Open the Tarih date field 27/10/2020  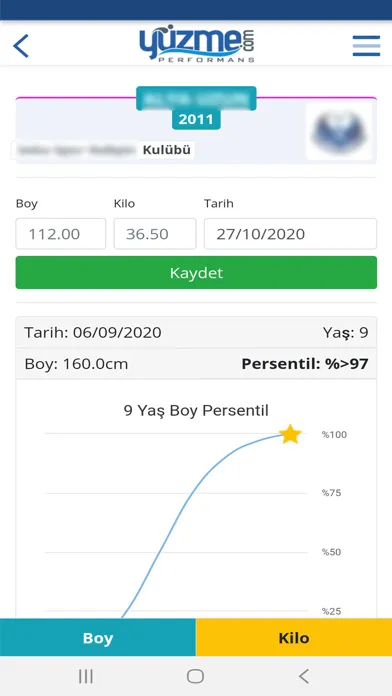point(290,233)
